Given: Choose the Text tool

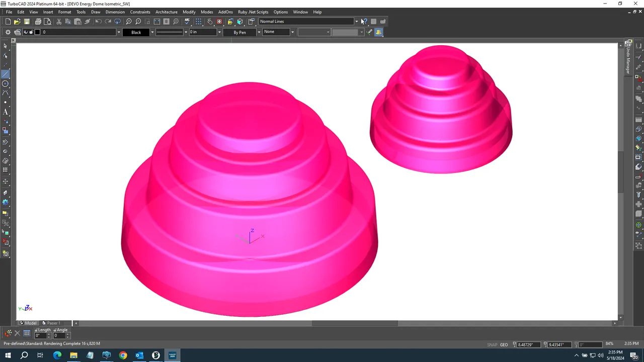Looking at the screenshot, I should pos(6,112).
